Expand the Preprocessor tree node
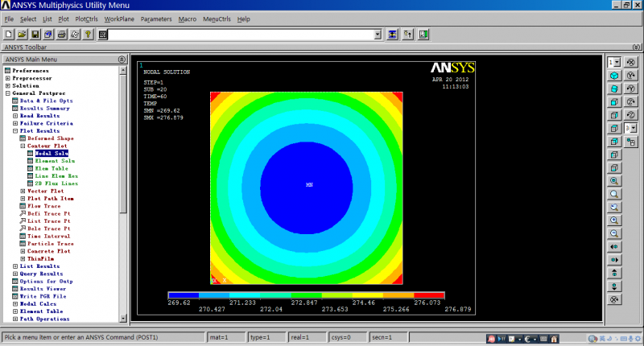The width and height of the screenshot is (644, 346). pyautogui.click(x=8, y=78)
